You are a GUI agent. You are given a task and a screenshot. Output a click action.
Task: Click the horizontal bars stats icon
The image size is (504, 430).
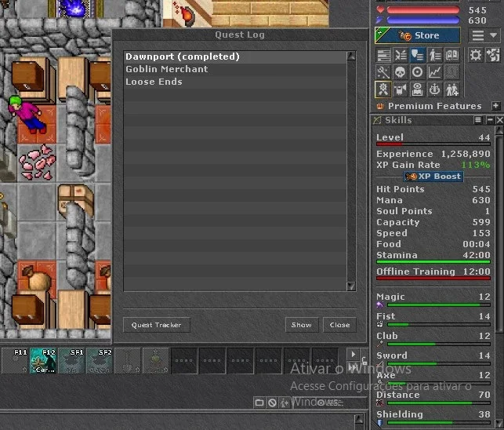pos(383,56)
